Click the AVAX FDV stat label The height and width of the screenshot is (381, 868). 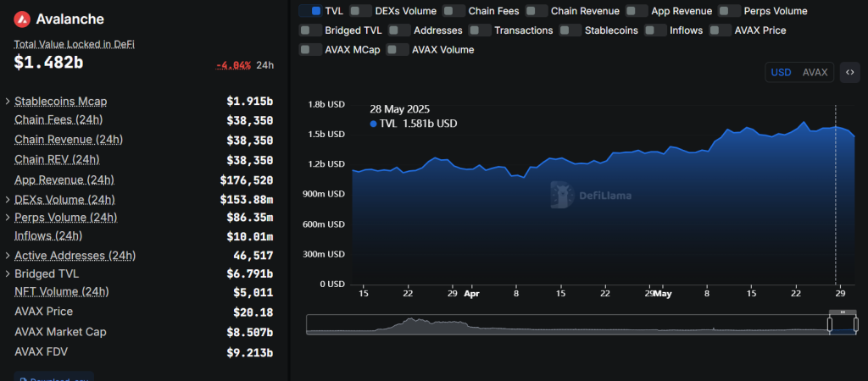[41, 351]
